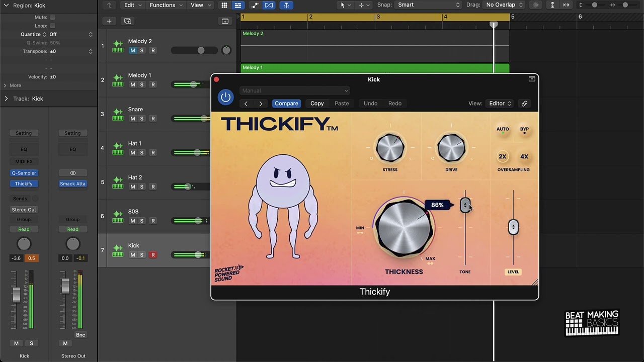Mute the Melody 2 track
Viewport: 644px width, 362px height.
pos(132,51)
